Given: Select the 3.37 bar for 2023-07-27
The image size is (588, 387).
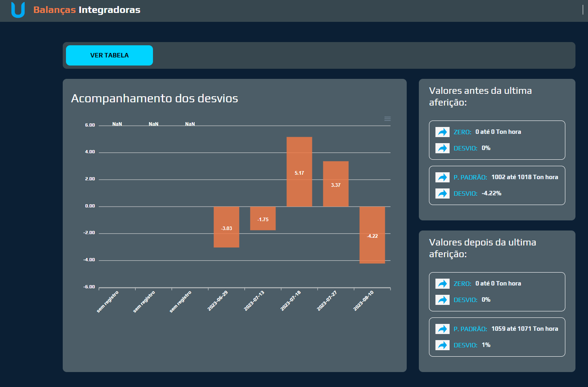Looking at the screenshot, I should tap(335, 184).
